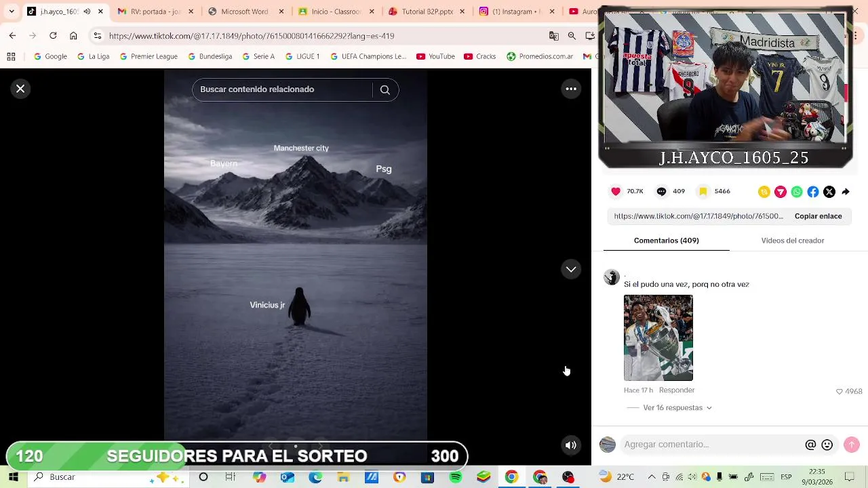Open Cracks bookmark
868x488 pixels.
click(x=480, y=56)
